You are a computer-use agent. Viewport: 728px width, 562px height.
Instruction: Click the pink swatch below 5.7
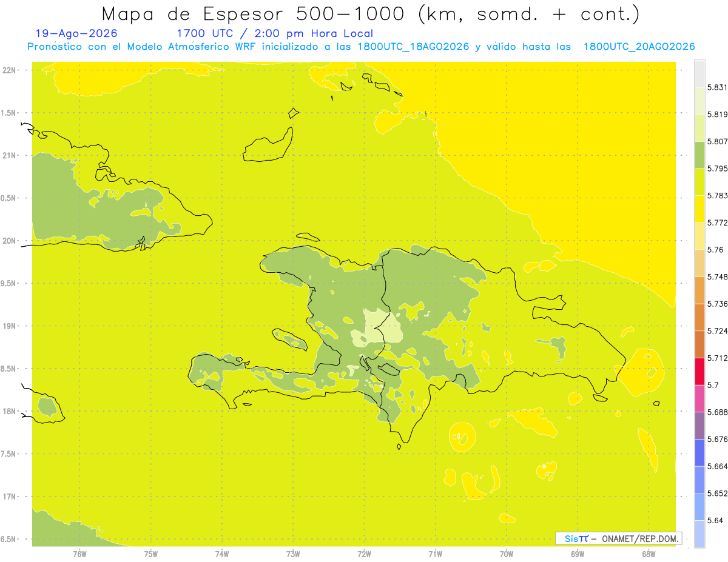(x=699, y=398)
